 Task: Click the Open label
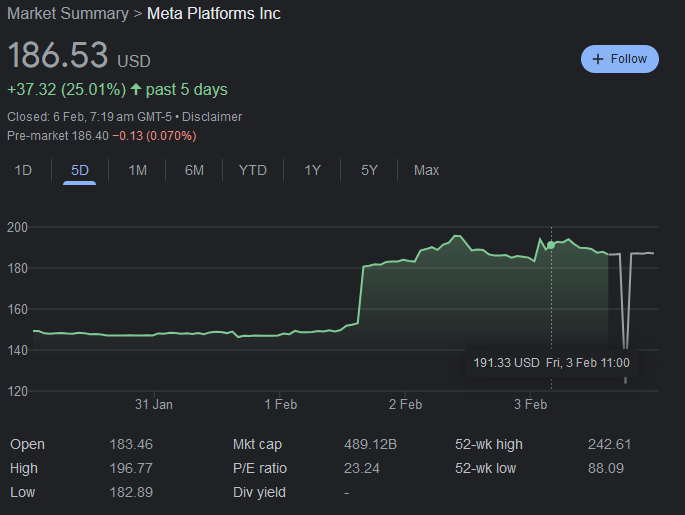[27, 444]
